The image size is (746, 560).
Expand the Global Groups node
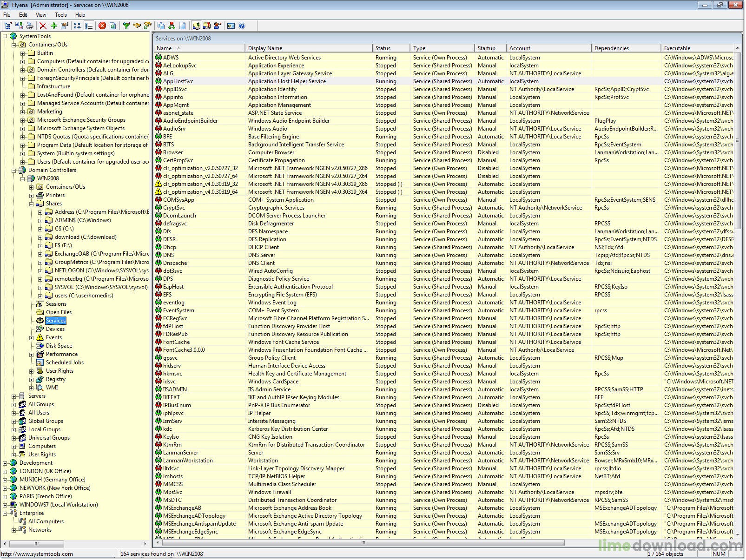click(14, 422)
